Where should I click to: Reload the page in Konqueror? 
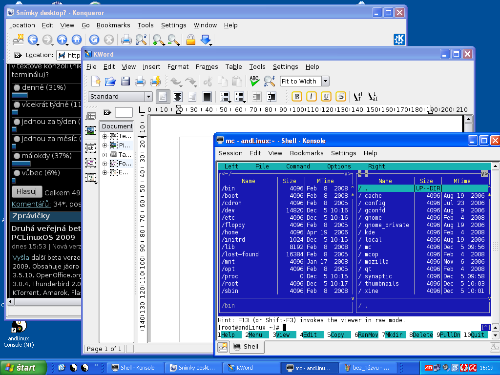[x=94, y=40]
